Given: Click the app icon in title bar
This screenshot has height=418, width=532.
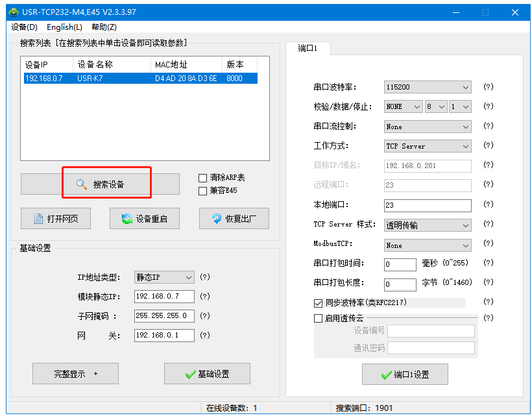Looking at the screenshot, I should pos(13,12).
